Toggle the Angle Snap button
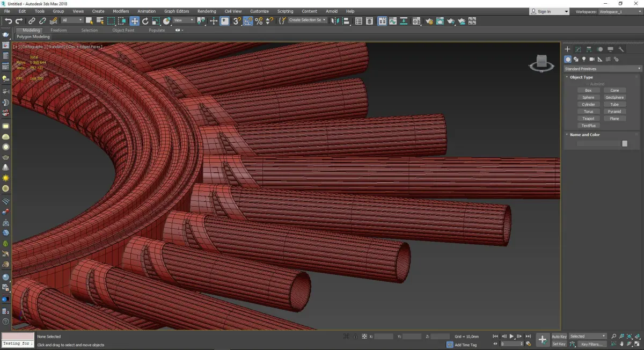644x350 pixels. [248, 21]
